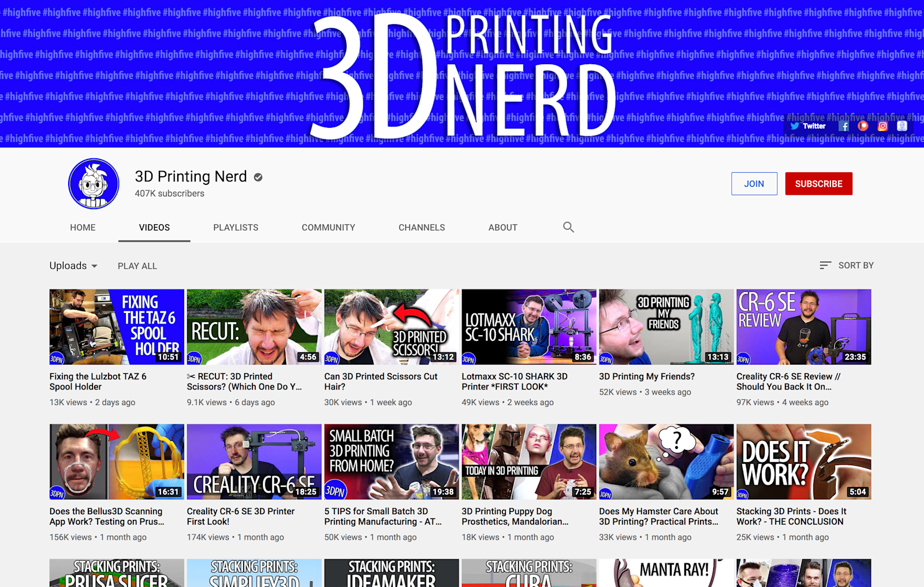924x587 pixels.
Task: Open the SORT BY options
Action: point(856,265)
